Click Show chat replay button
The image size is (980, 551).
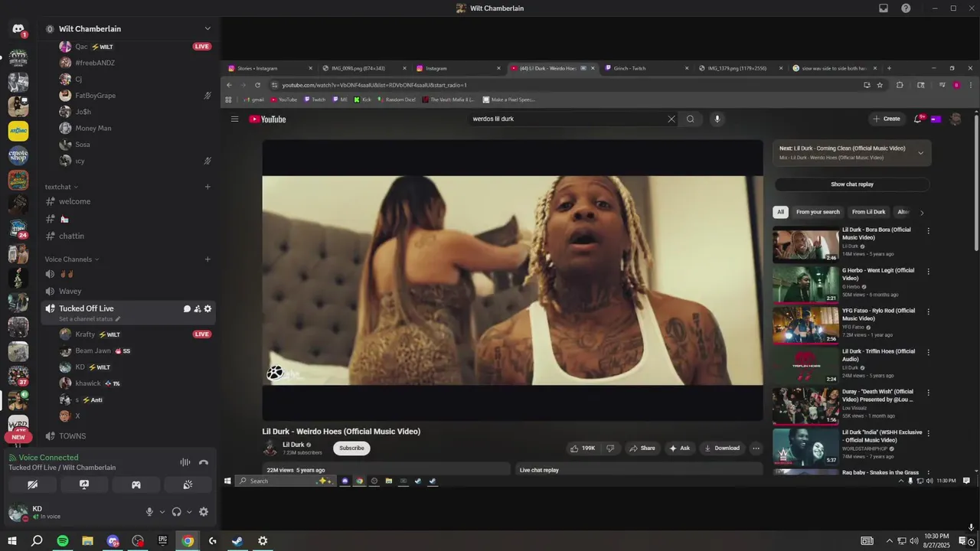point(852,184)
